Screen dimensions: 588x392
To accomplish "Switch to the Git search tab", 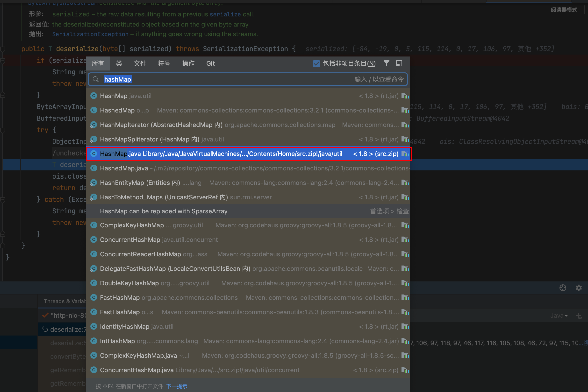I will [x=210, y=63].
